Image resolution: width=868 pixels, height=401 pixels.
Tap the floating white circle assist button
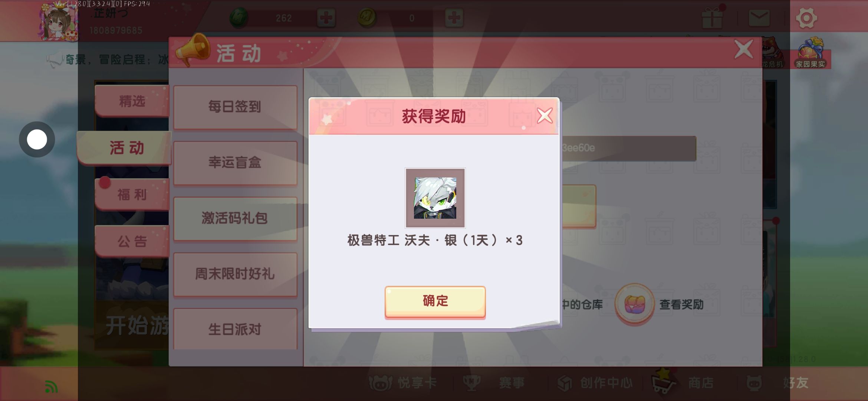[x=37, y=140]
